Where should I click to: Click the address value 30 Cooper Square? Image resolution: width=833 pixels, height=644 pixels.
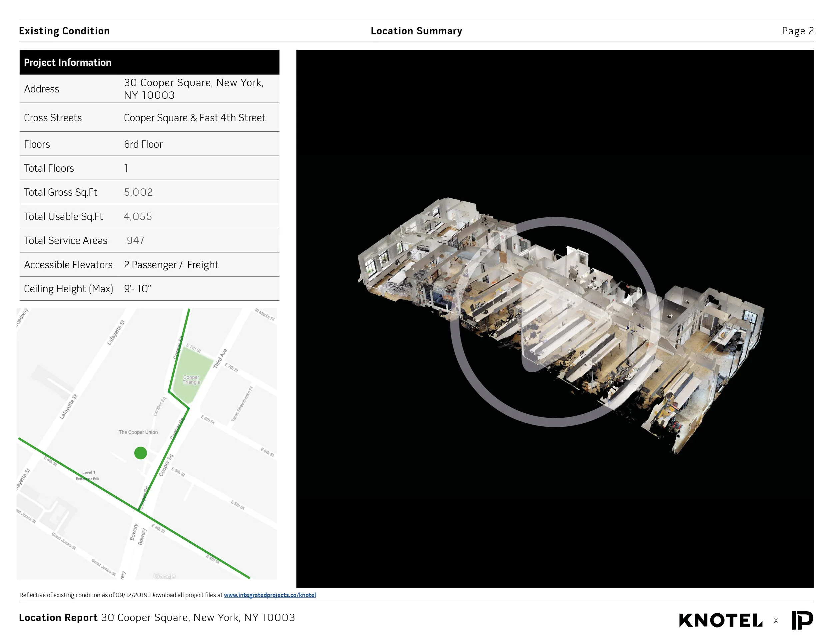click(x=193, y=89)
